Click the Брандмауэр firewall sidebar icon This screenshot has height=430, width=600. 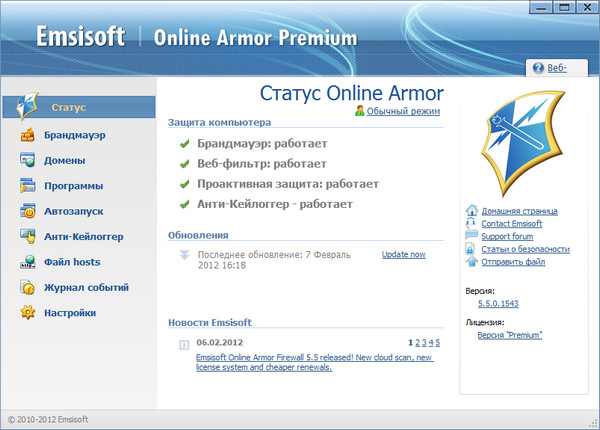(27, 134)
